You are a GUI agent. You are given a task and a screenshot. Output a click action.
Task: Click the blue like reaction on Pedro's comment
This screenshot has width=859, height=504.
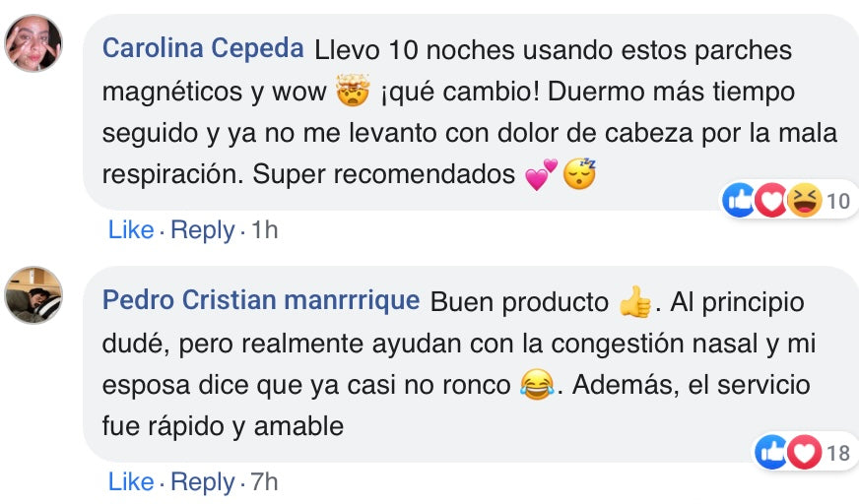771,452
